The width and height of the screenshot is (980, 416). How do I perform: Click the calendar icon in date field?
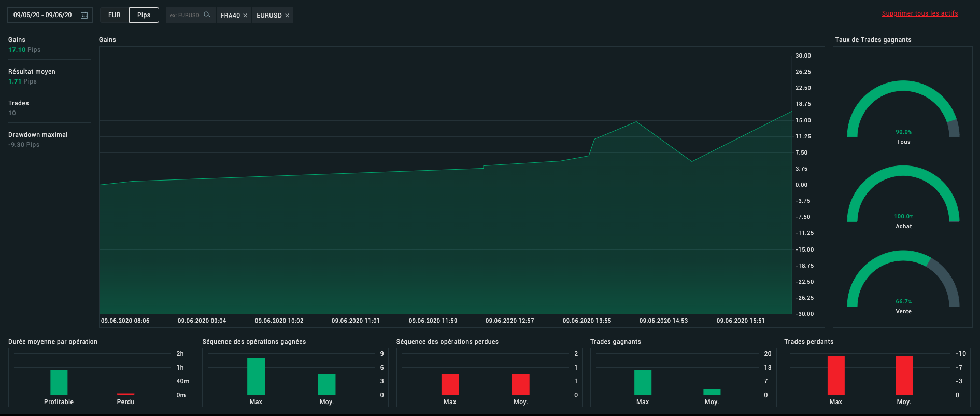click(x=84, y=15)
